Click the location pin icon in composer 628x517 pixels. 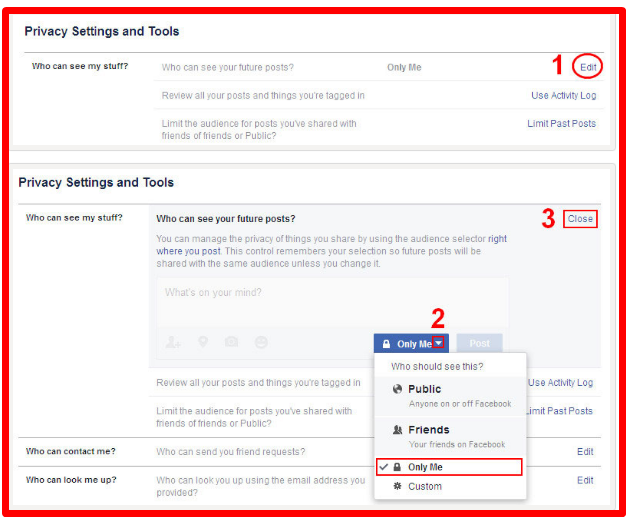click(x=203, y=342)
